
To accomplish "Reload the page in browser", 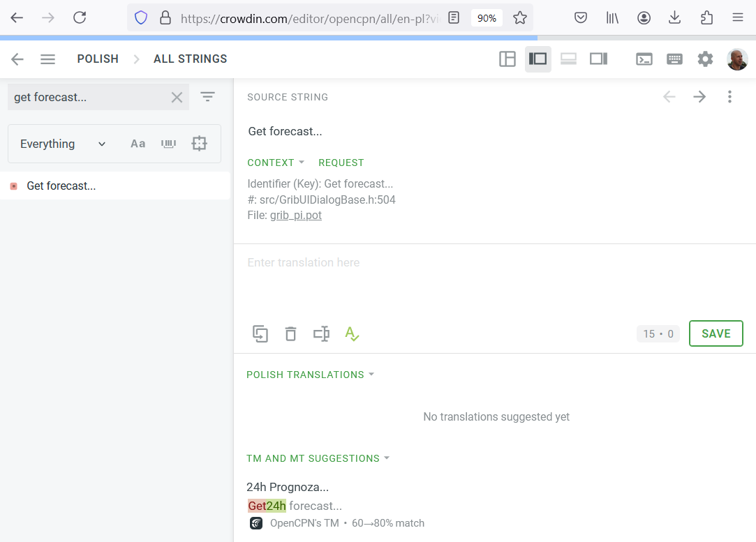I will click(x=80, y=18).
